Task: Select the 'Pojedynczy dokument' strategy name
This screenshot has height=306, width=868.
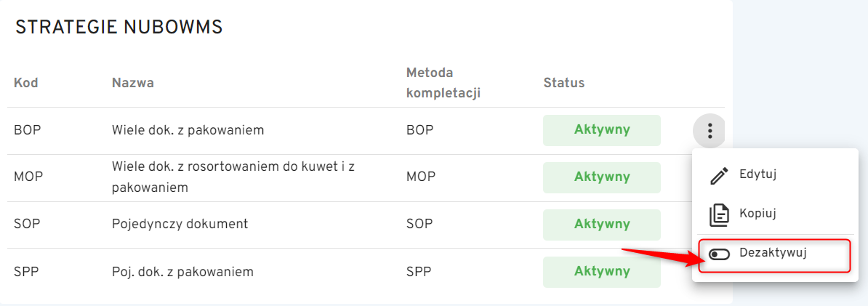Action: [180, 225]
